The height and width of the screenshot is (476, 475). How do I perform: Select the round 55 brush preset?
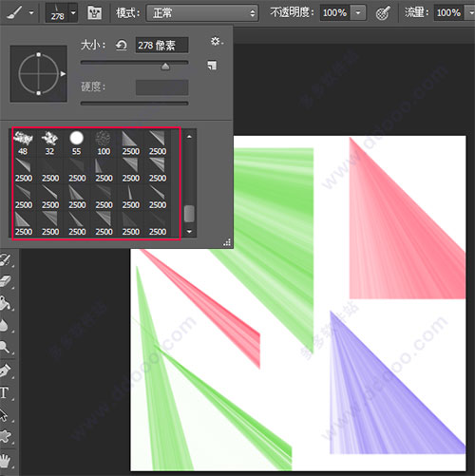[76, 143]
